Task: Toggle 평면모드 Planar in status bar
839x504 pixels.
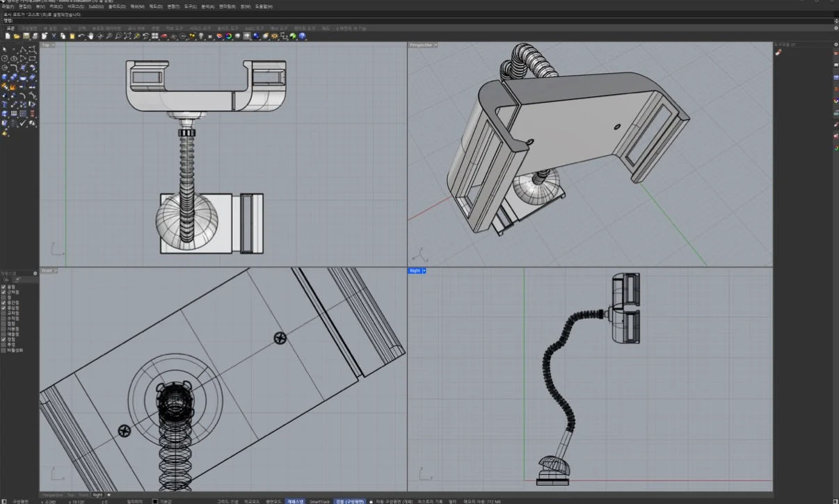Action: click(x=273, y=501)
